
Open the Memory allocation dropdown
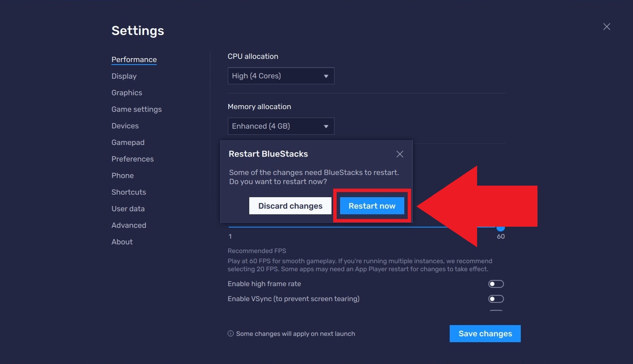(x=281, y=126)
